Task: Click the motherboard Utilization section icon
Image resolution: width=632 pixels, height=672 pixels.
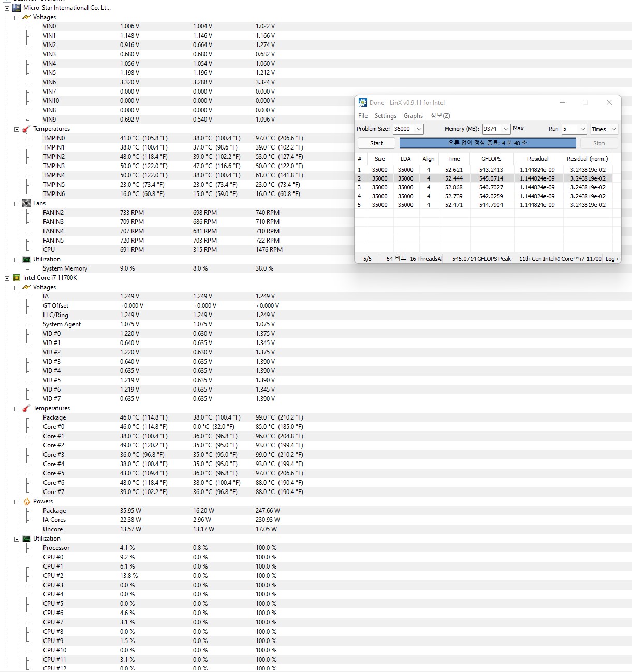Action: [26, 259]
